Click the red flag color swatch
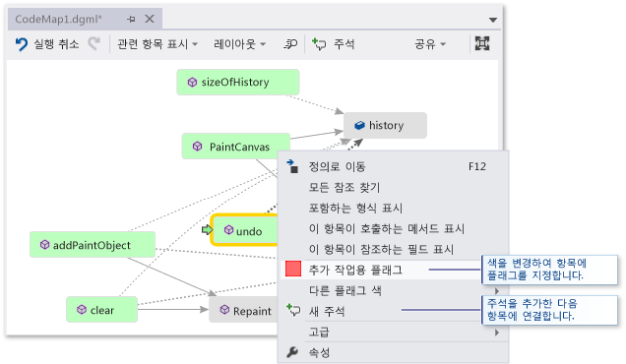626x364 pixels. 293,269
